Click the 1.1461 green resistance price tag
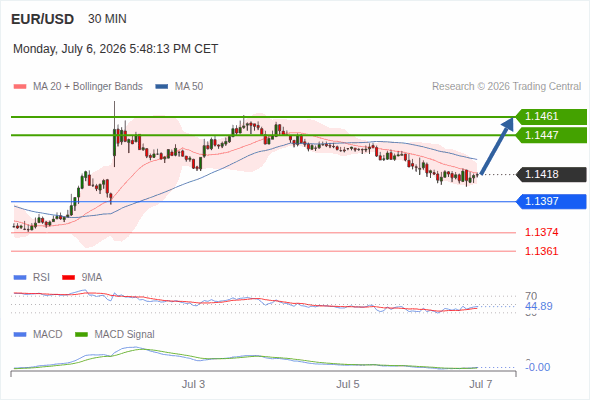Viewport: 590px width, 400px height. click(x=551, y=117)
